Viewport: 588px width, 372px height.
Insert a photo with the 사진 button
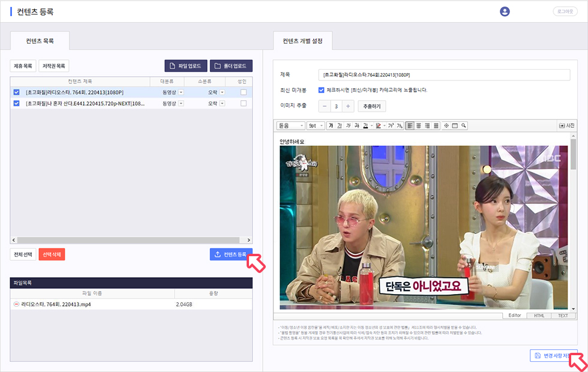(x=566, y=125)
